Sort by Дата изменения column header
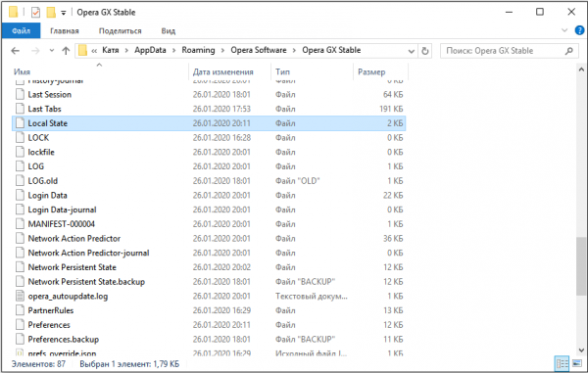This screenshot has height=373, width=588. point(223,71)
